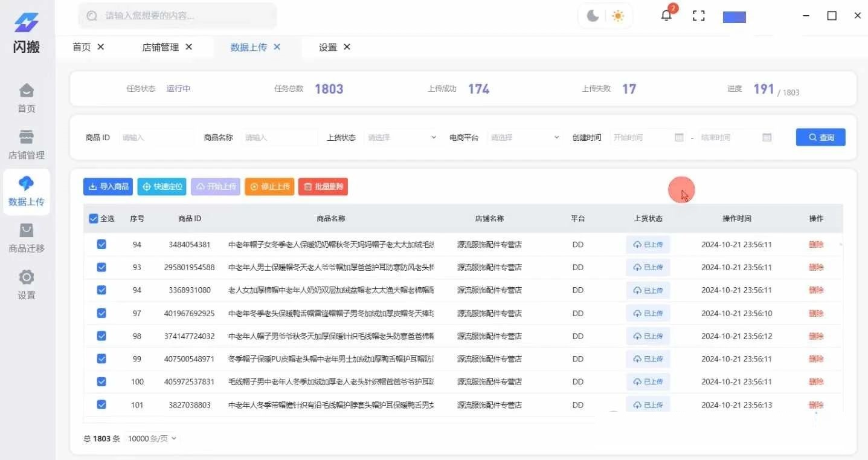868x460 pixels.
Task: Open 首页 in the sidebar
Action: [27, 99]
